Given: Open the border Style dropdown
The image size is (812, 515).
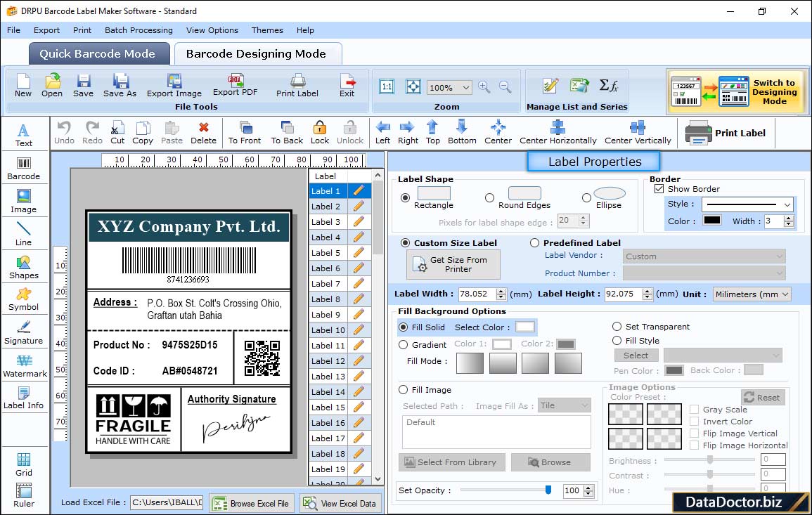Looking at the screenshot, I should pyautogui.click(x=747, y=204).
